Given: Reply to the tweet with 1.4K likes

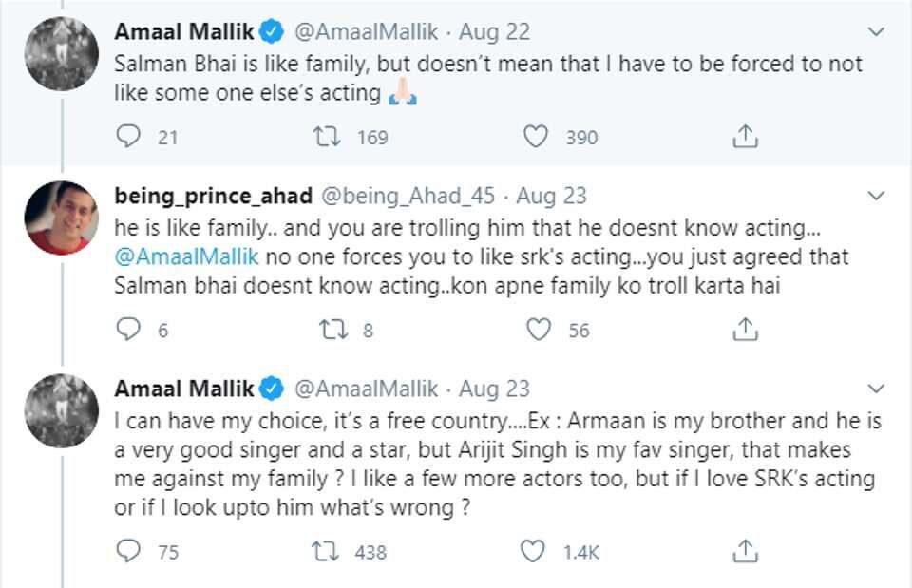Looking at the screenshot, I should tap(128, 548).
